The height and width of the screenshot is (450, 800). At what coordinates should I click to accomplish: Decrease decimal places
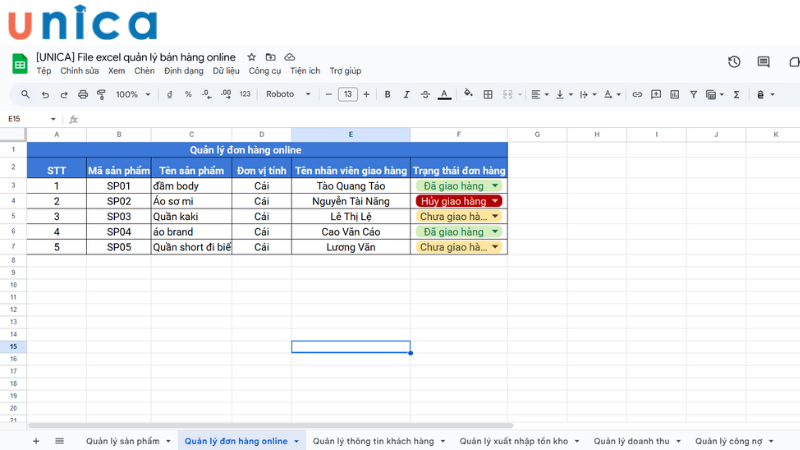click(207, 94)
